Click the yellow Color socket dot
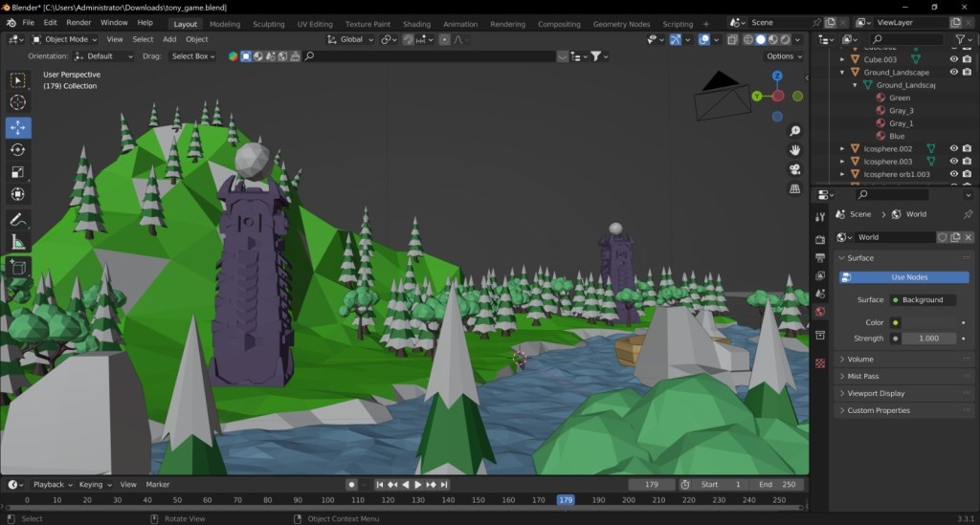Image resolution: width=980 pixels, height=525 pixels. coord(895,323)
